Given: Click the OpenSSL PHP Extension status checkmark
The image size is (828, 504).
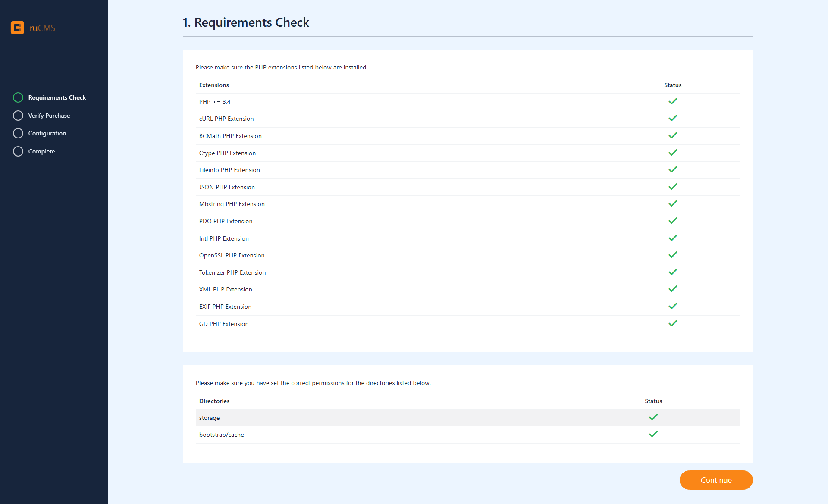Looking at the screenshot, I should (x=673, y=255).
